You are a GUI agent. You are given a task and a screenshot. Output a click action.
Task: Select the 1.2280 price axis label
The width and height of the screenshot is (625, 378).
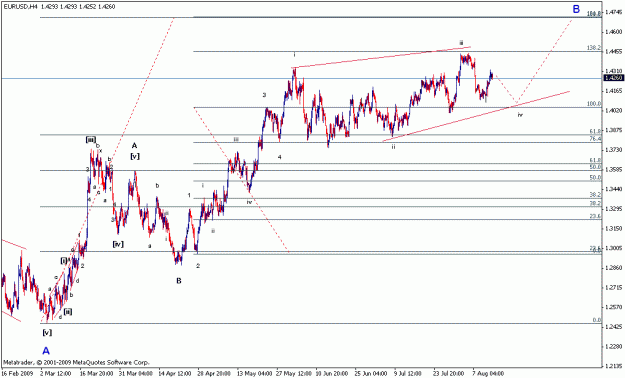point(613,346)
